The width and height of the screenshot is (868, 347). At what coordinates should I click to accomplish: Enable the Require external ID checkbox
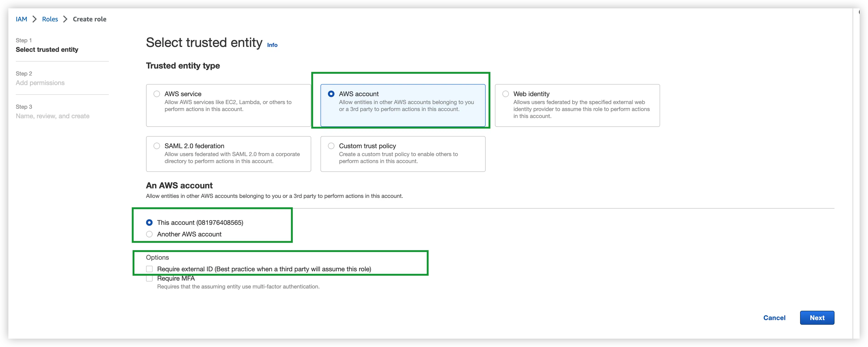pos(149,269)
